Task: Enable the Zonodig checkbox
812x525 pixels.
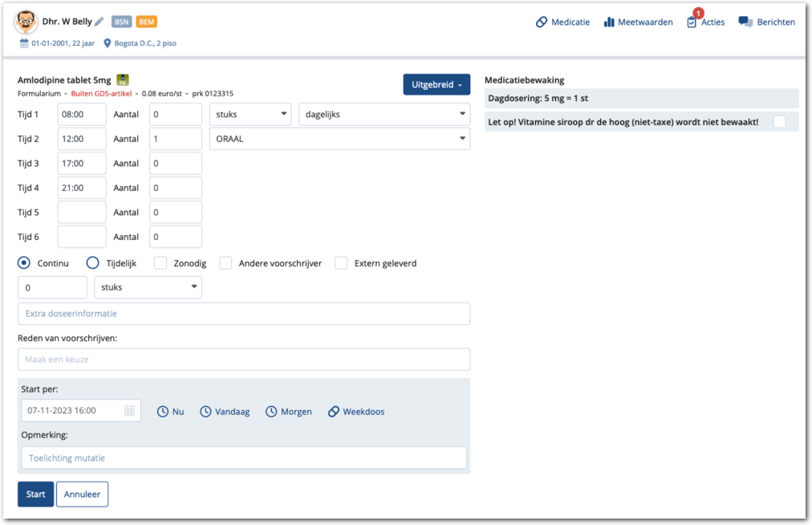Action: coord(160,263)
